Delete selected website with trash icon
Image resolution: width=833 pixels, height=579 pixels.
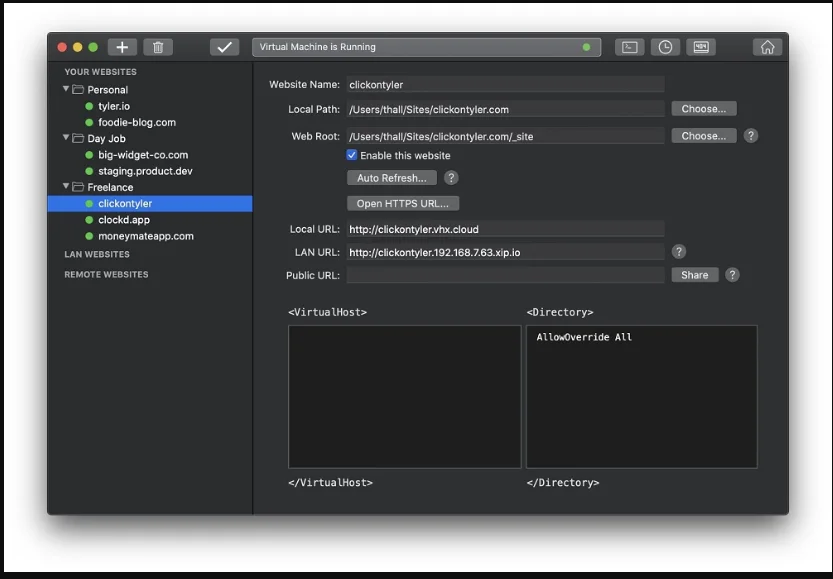[158, 47]
